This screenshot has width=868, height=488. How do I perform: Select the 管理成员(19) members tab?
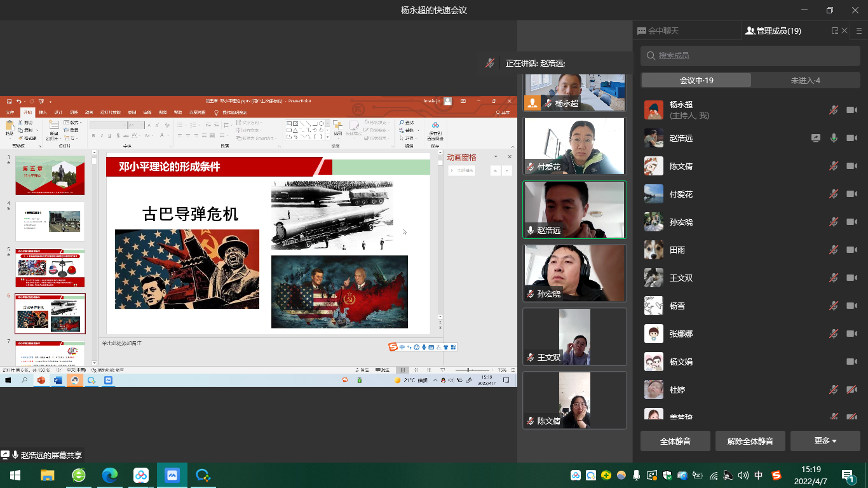click(773, 30)
